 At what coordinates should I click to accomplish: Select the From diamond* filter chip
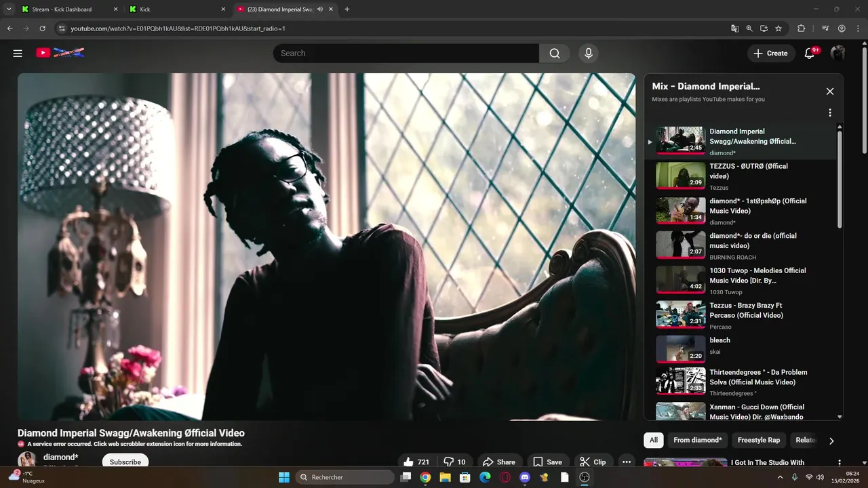point(698,440)
